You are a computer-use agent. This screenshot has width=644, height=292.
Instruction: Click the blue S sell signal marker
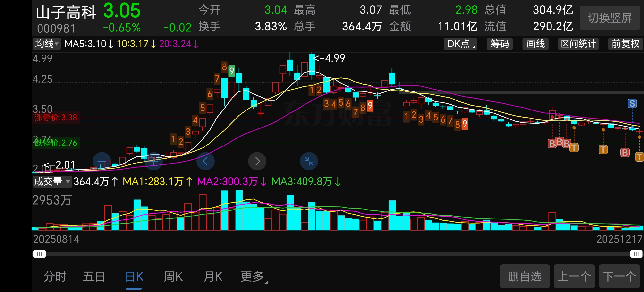632,103
